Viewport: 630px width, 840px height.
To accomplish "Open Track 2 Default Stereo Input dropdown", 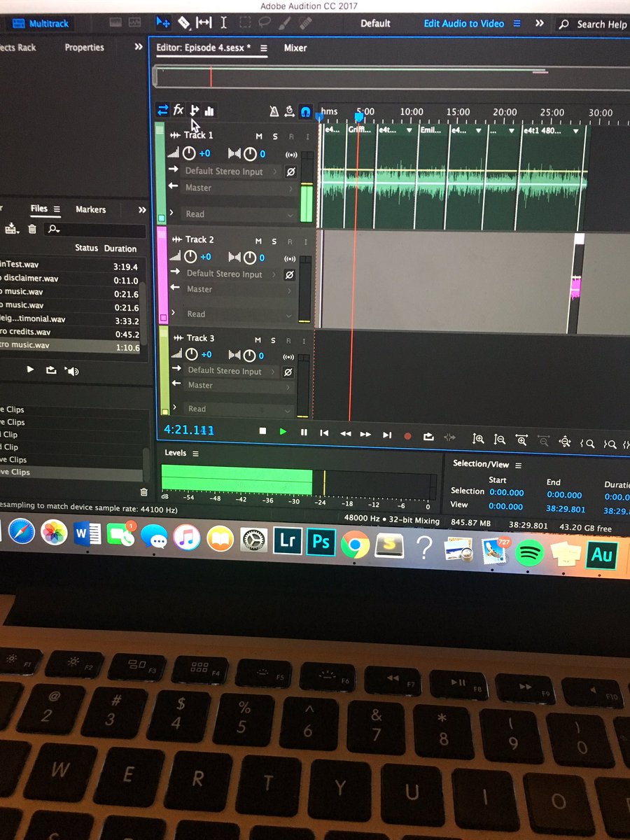I will [233, 274].
